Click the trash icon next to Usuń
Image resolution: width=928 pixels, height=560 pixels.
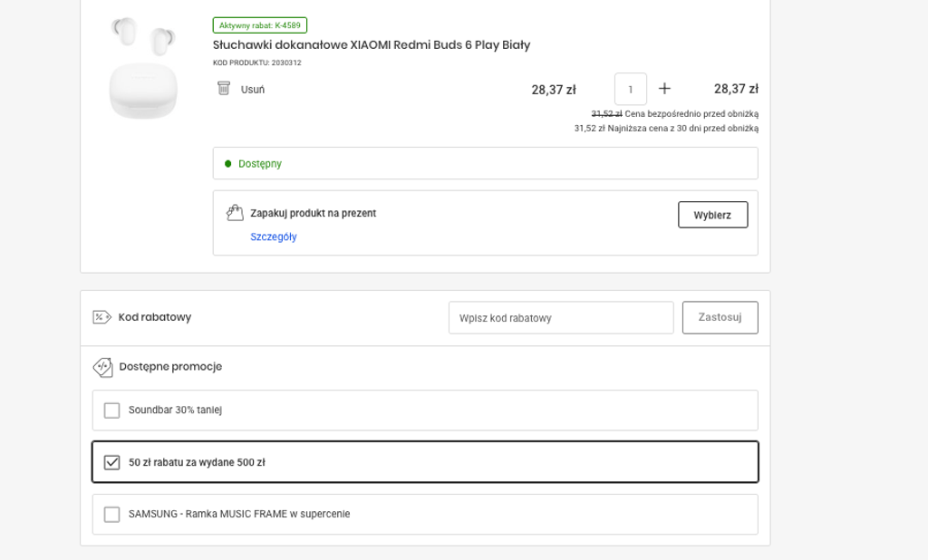click(x=224, y=88)
